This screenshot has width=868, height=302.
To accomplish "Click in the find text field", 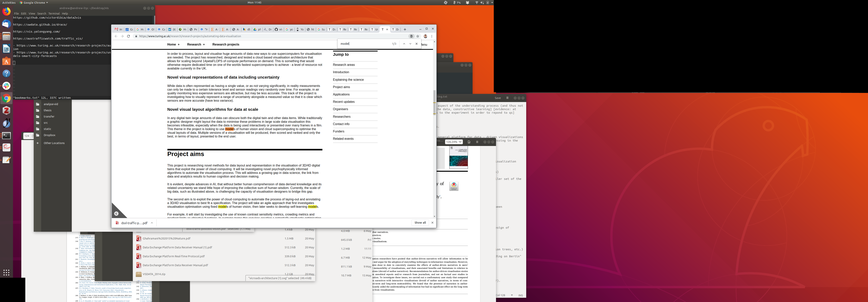I will (x=364, y=44).
